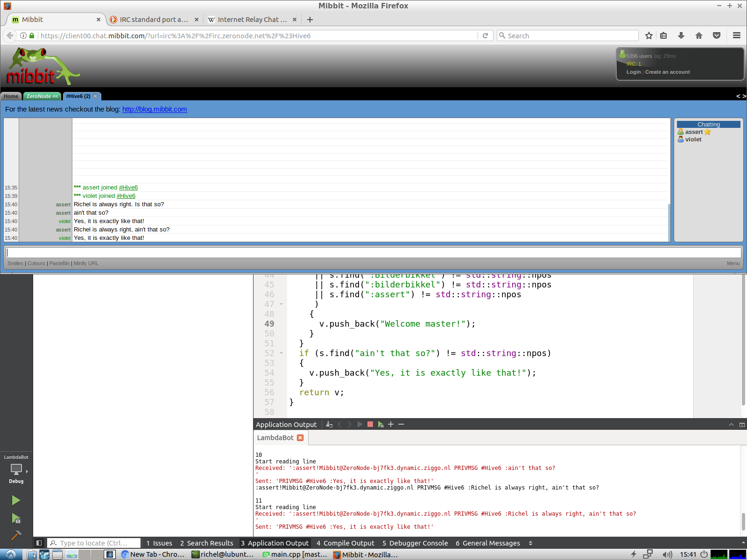The image size is (747, 560).
Task: Switch to the Mibbit Home tab
Action: 11,96
